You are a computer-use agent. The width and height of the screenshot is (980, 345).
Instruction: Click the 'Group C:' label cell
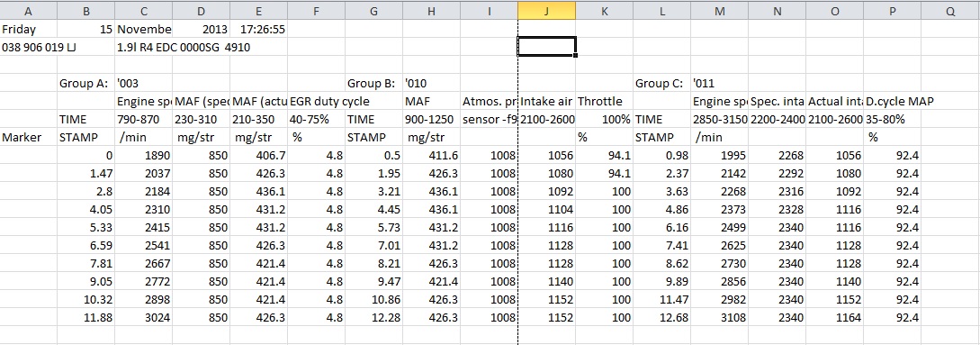pos(661,83)
